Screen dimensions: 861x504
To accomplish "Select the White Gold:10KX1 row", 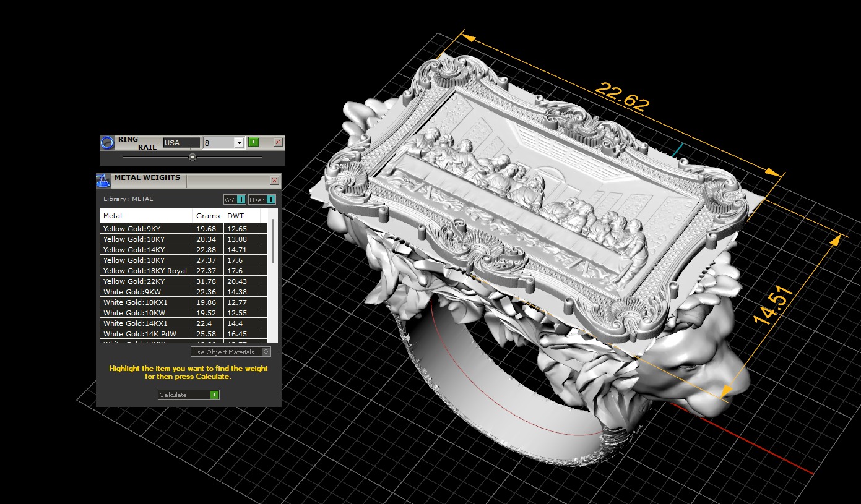I will (184, 302).
